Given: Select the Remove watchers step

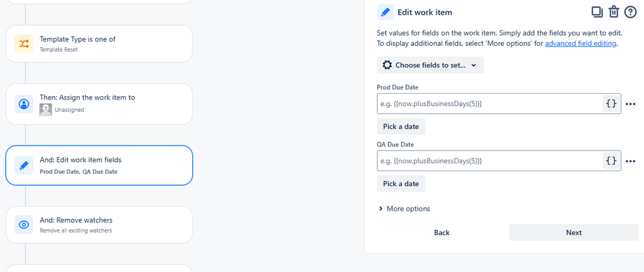Looking at the screenshot, I should [99, 225].
